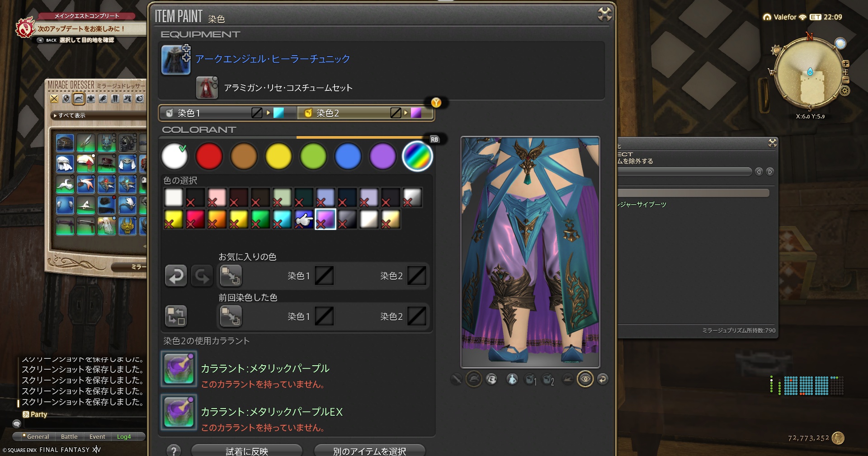Open the Battle chat tab
Screen dimensions: 868x456
[69, 437]
